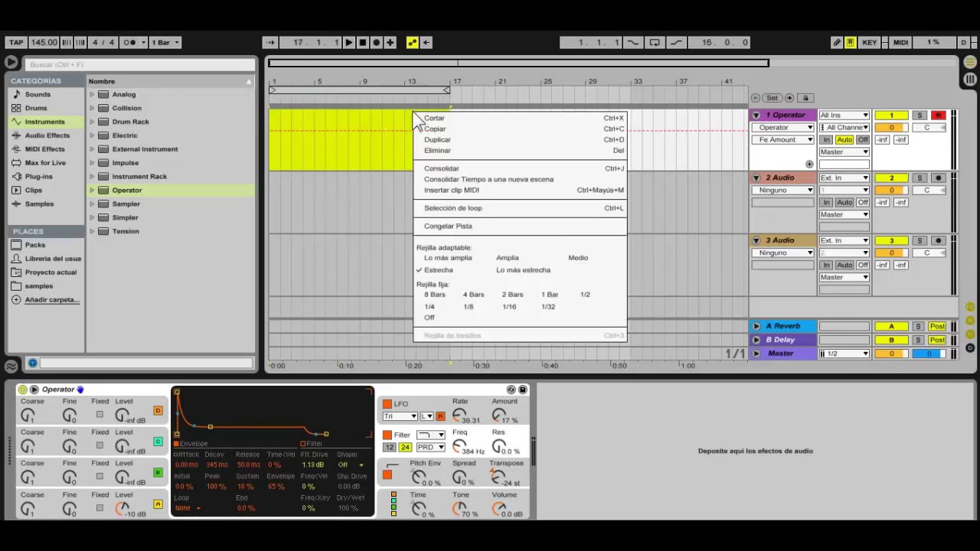Set monitor to Auto on Operator track
The height and width of the screenshot is (551, 980).
(844, 140)
